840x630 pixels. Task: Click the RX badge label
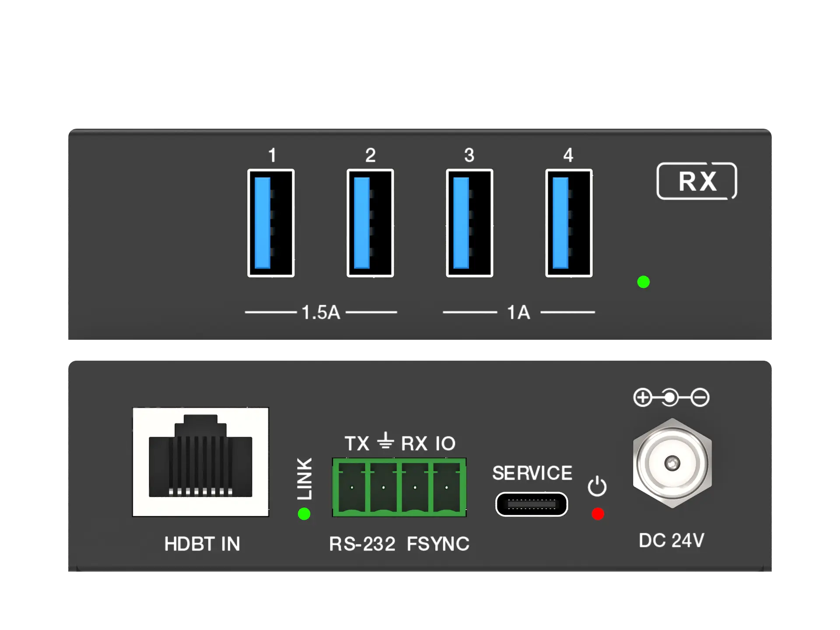point(697,181)
